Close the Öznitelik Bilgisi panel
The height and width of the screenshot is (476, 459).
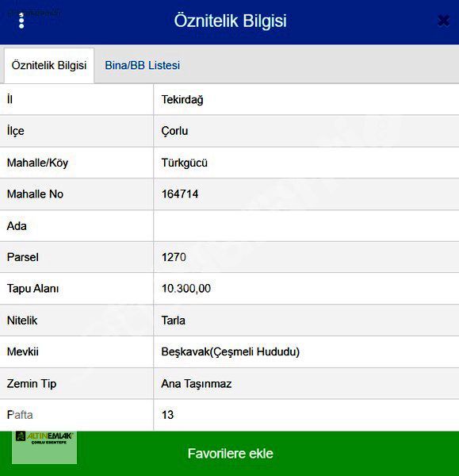click(x=443, y=21)
